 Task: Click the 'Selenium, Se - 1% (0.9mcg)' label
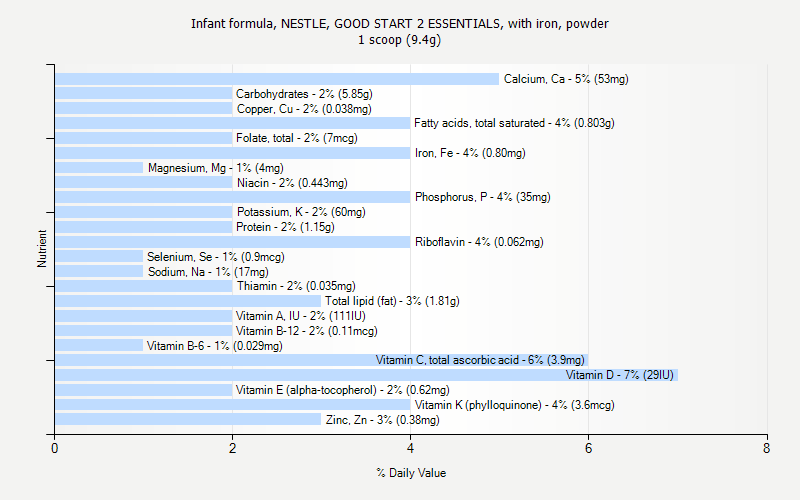(216, 257)
